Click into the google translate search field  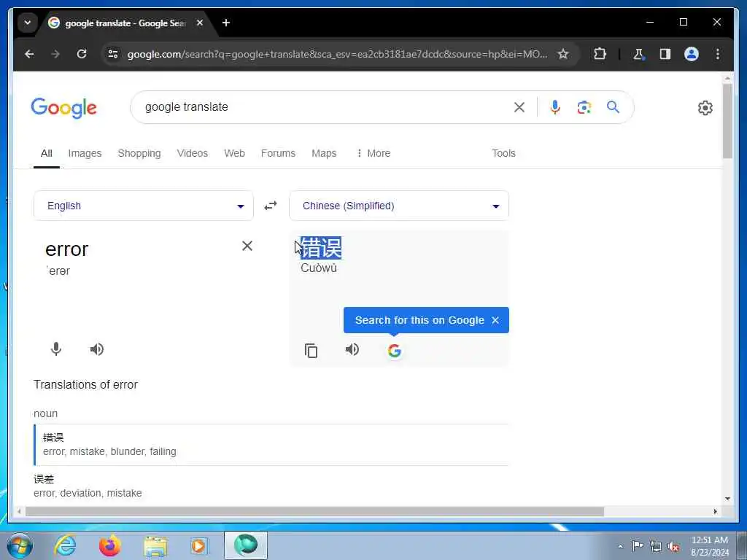click(324, 107)
